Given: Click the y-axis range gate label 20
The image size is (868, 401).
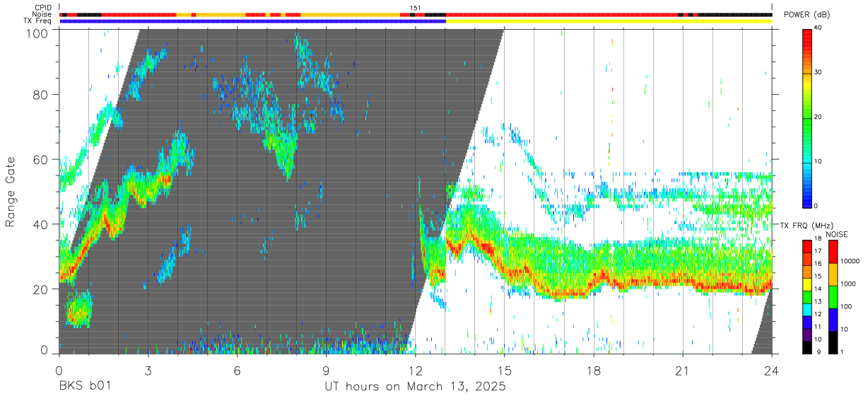Looking at the screenshot, I should click(x=41, y=289).
